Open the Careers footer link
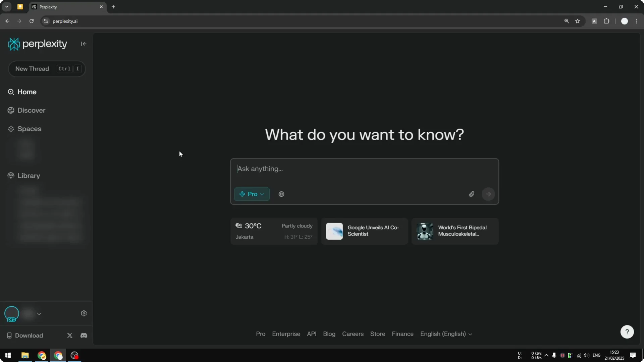This screenshot has height=362, width=644. point(353,334)
